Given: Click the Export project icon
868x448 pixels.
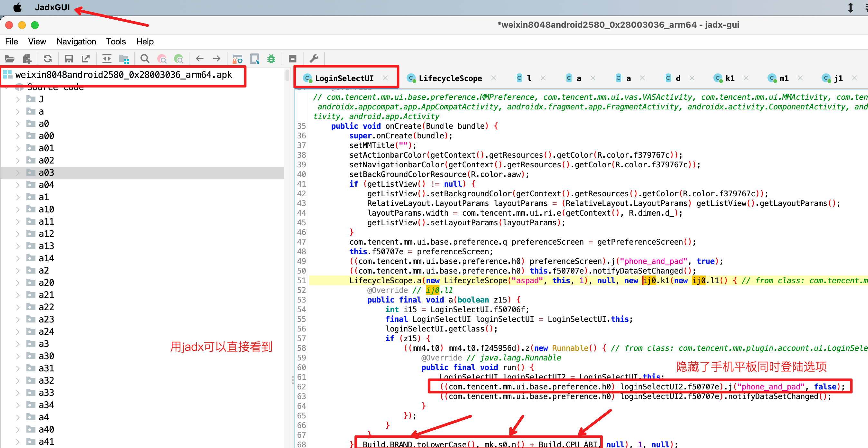Looking at the screenshot, I should pyautogui.click(x=86, y=59).
